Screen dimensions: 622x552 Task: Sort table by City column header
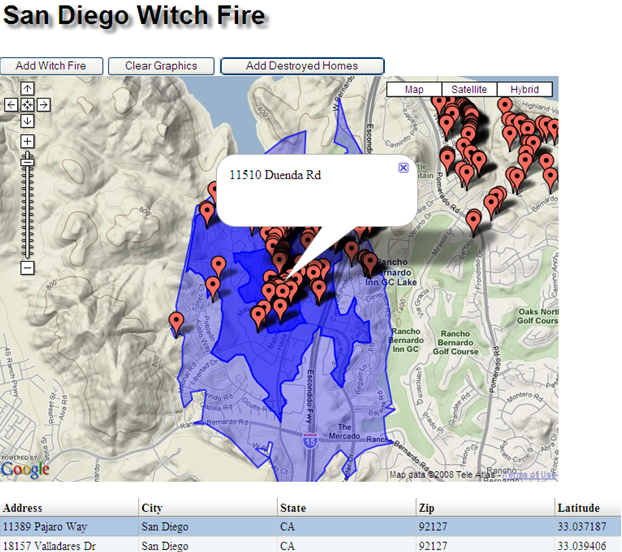click(x=208, y=508)
